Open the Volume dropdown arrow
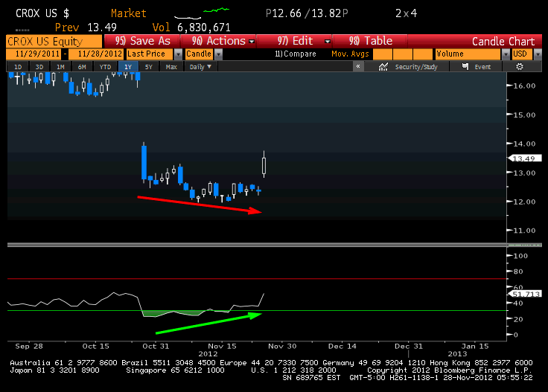 [506, 54]
